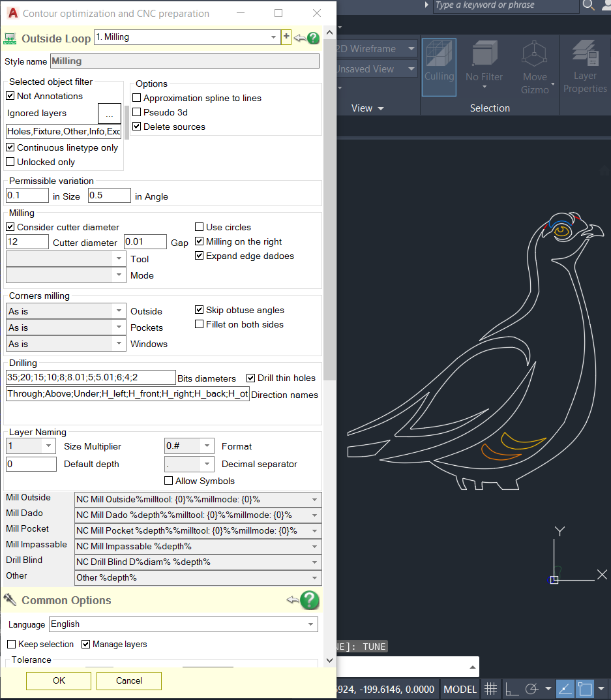Click the AutoCAD logo in dialog title
This screenshot has height=700, width=611.
(13, 14)
